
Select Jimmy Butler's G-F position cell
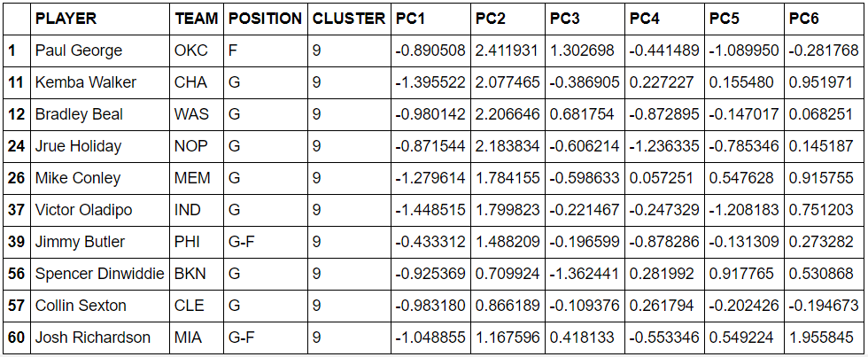265,242
